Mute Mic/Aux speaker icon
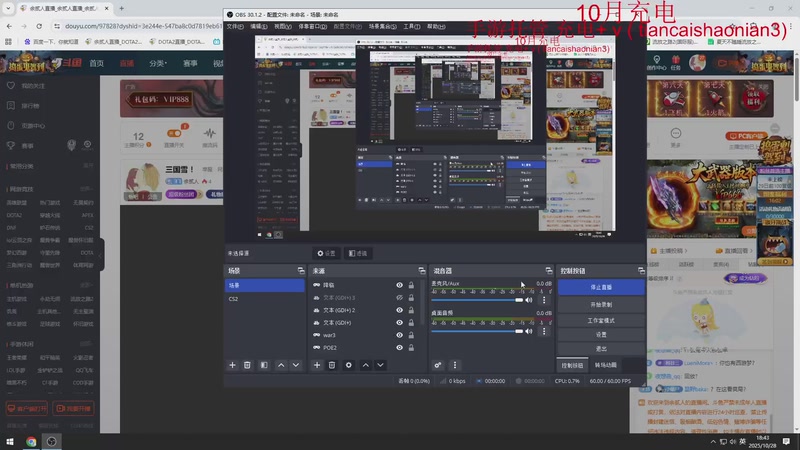 pyautogui.click(x=529, y=300)
